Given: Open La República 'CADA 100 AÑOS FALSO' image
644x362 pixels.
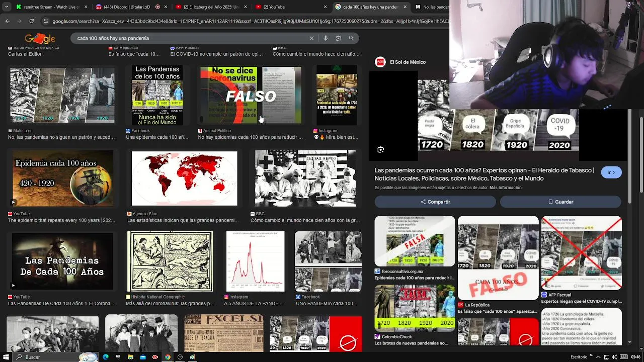Looking at the screenshot, I should (498, 258).
